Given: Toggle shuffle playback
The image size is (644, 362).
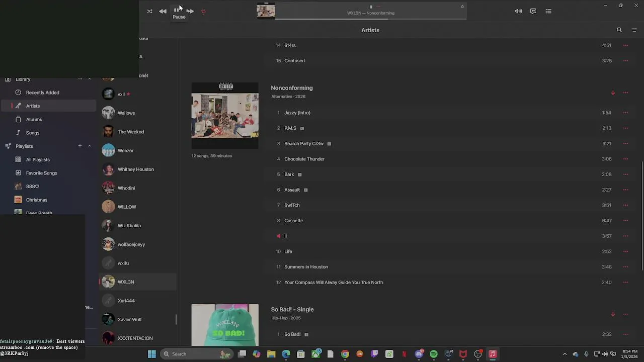Looking at the screenshot, I should [x=149, y=11].
